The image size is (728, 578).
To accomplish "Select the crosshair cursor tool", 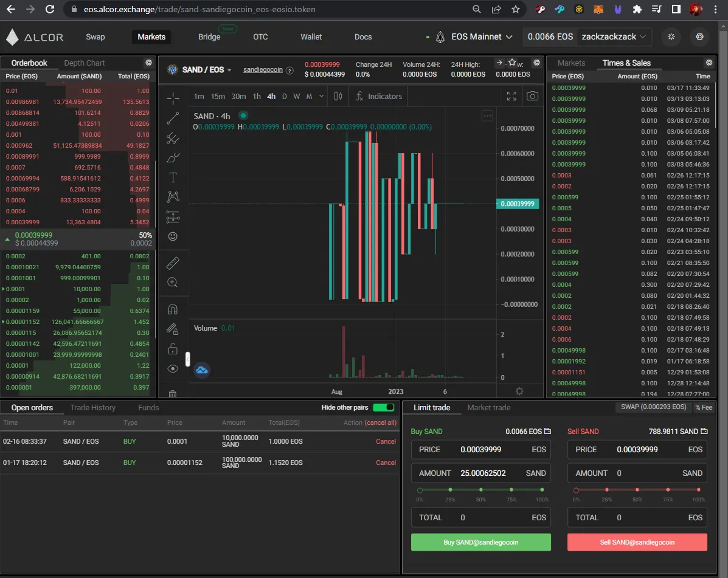I will click(173, 98).
